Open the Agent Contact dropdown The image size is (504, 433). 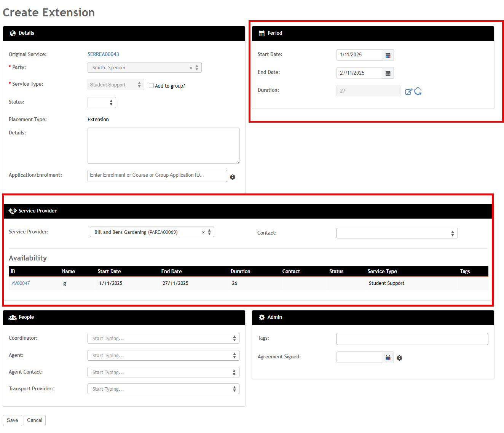click(163, 372)
